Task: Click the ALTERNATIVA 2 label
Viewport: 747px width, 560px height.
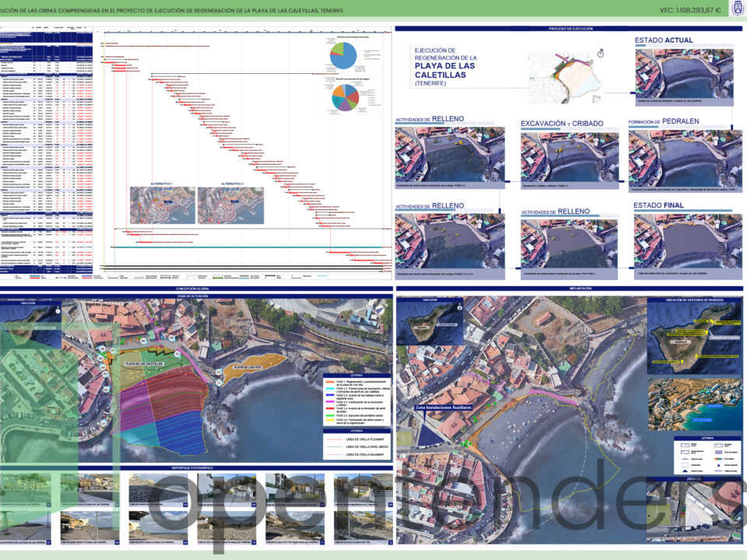Action: point(232,184)
